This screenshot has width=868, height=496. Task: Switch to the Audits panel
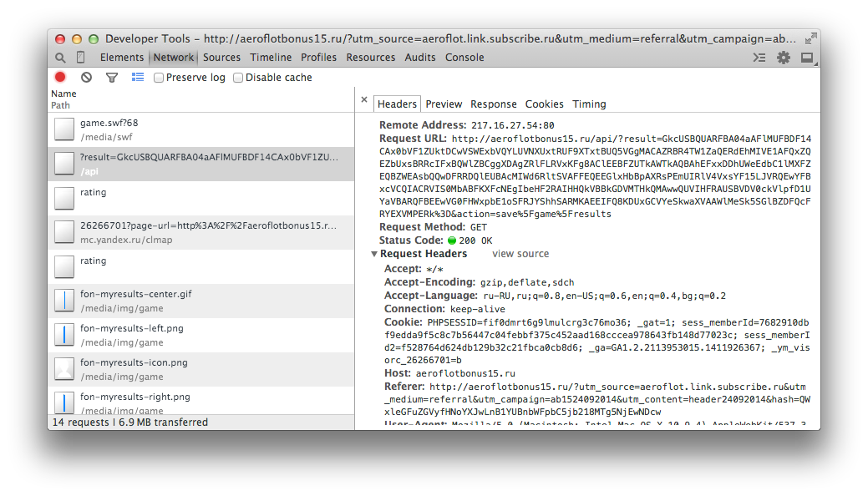[x=420, y=58]
